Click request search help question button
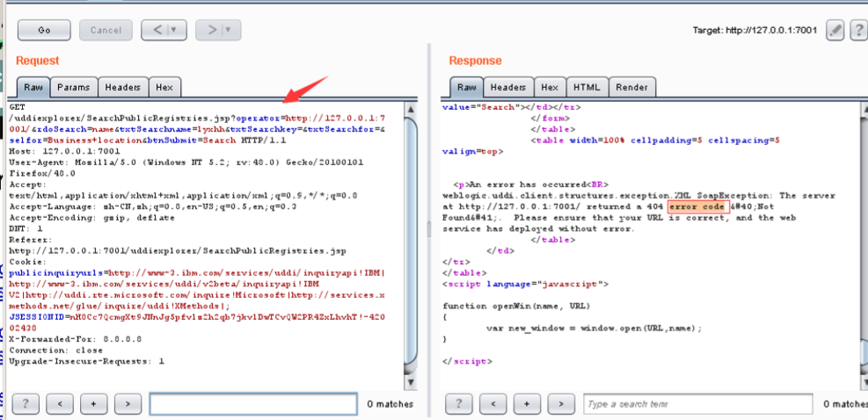Screen dimensions: 868x420 pos(26,404)
